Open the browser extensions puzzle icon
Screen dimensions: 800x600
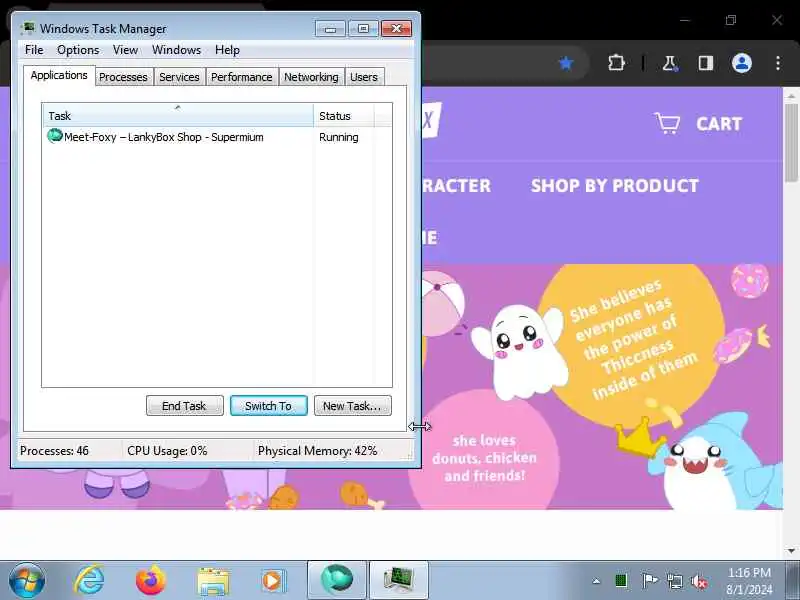point(616,63)
